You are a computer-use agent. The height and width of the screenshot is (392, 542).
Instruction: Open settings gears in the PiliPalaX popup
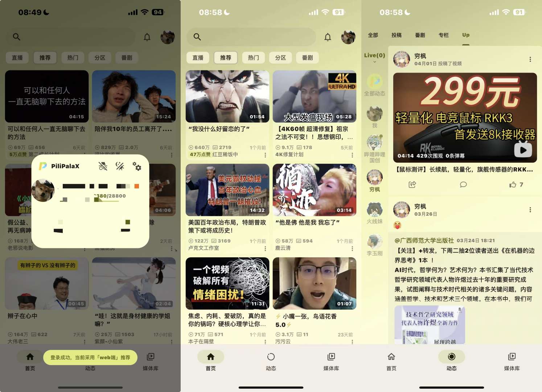[137, 166]
